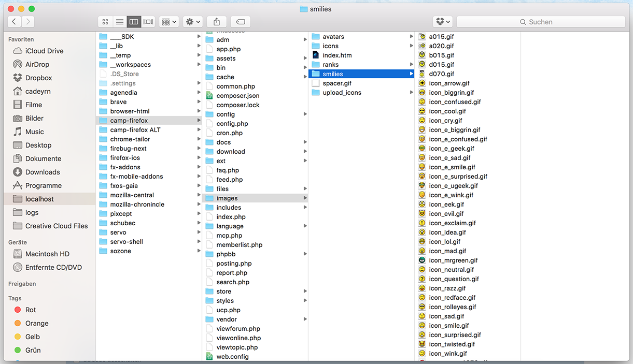Screen dimensions: 633x364
Task: Switch to list view in toolbar
Action: coord(120,22)
